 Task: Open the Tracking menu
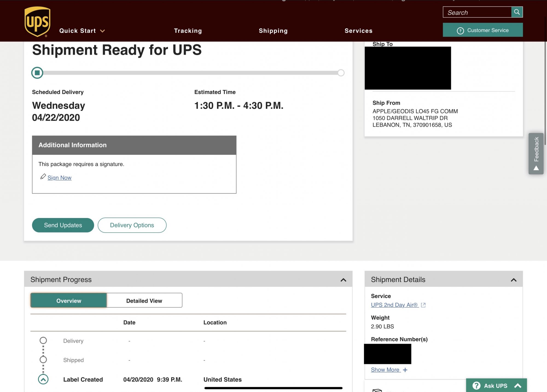pyautogui.click(x=188, y=31)
